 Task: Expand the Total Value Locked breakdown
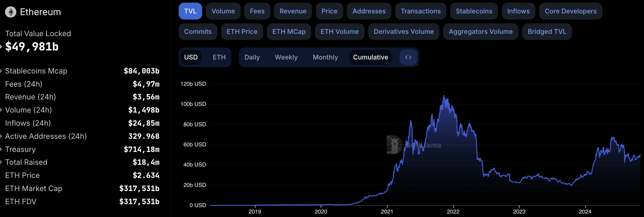[1, 46]
